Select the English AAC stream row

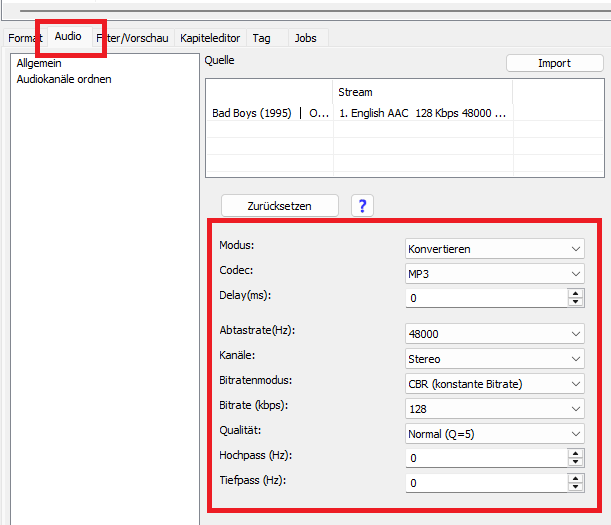point(421,113)
